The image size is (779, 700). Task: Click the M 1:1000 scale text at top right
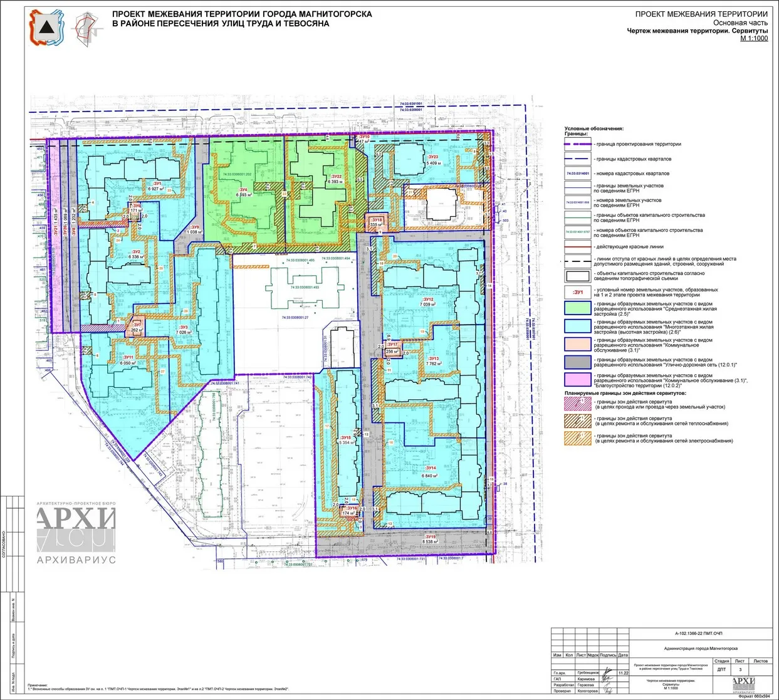point(753,38)
